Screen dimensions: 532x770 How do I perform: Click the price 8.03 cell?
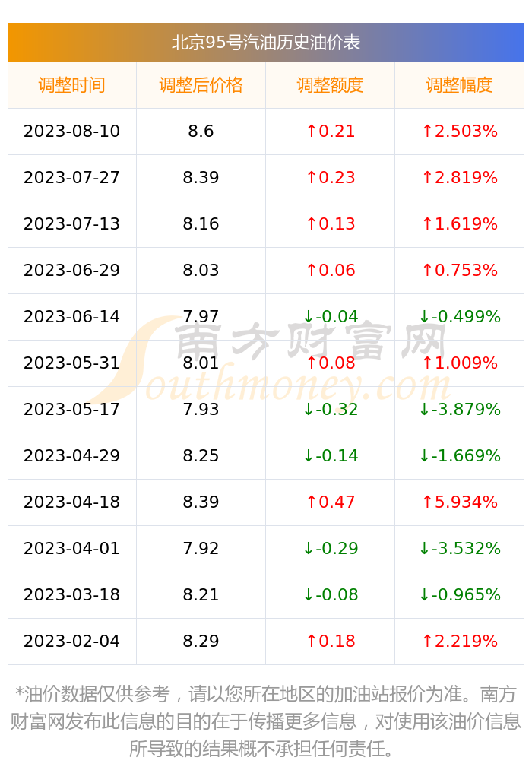point(201,270)
